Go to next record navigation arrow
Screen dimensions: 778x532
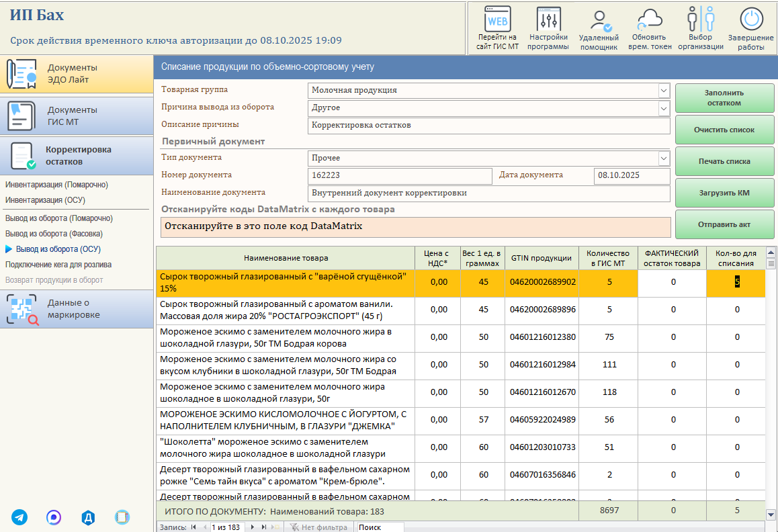[253, 527]
